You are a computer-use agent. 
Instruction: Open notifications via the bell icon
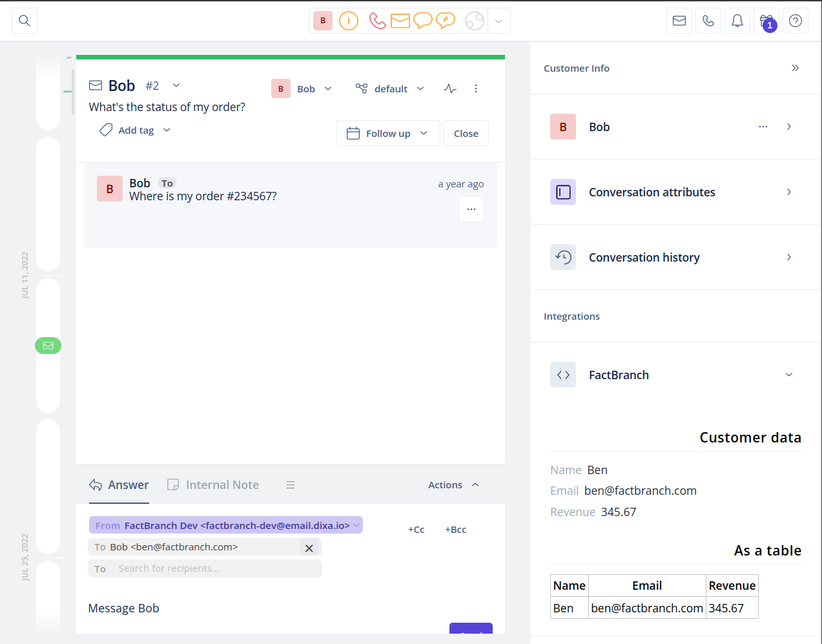[x=737, y=21]
